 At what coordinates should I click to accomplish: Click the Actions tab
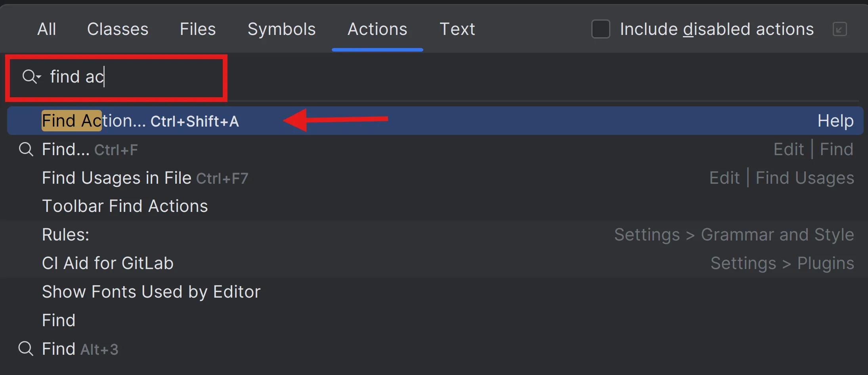coord(377,29)
